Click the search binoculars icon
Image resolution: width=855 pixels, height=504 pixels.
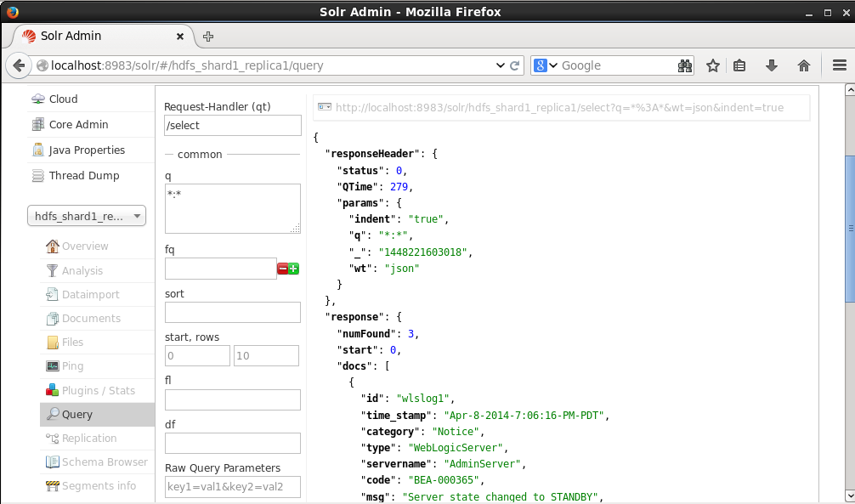pos(685,65)
